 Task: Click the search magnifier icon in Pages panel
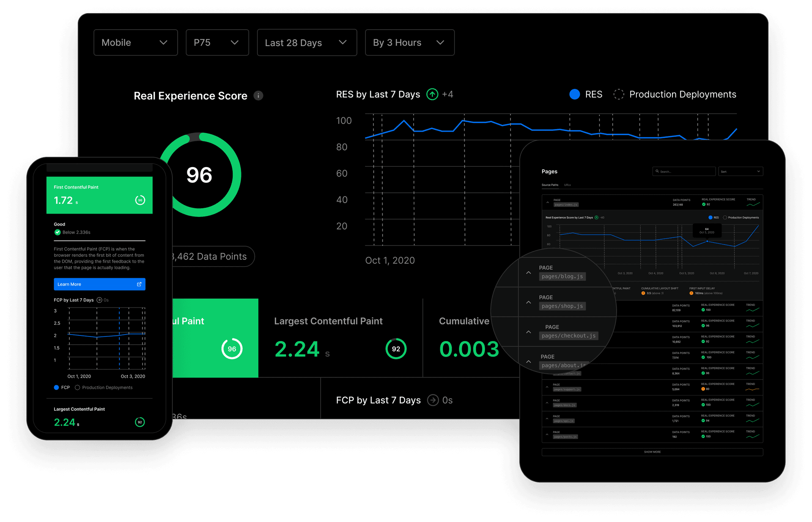pos(657,171)
